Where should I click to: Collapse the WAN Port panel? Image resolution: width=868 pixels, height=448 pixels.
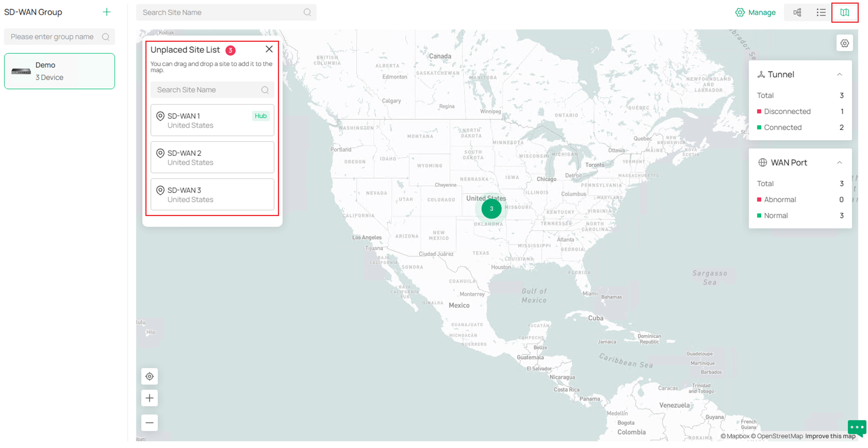click(840, 163)
